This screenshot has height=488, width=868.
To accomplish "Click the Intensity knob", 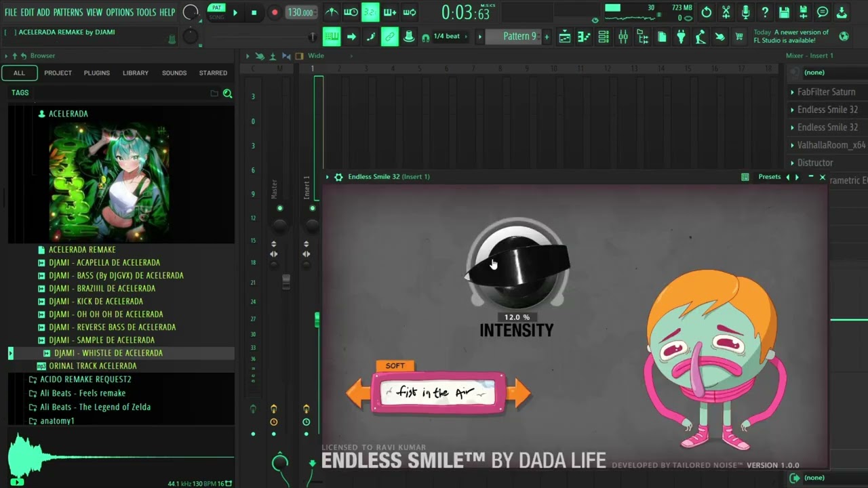I will (517, 264).
